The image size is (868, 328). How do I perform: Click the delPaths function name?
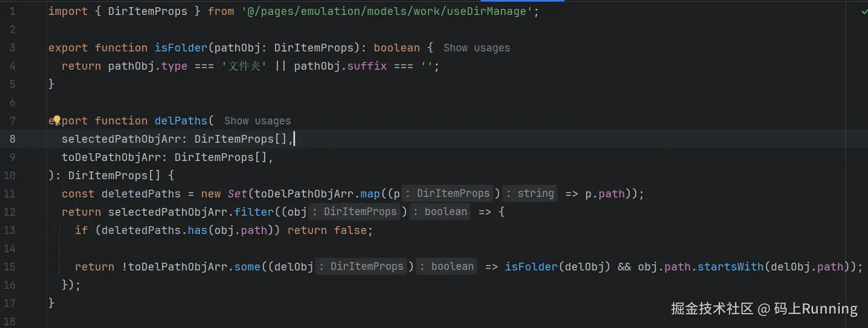[x=181, y=121]
